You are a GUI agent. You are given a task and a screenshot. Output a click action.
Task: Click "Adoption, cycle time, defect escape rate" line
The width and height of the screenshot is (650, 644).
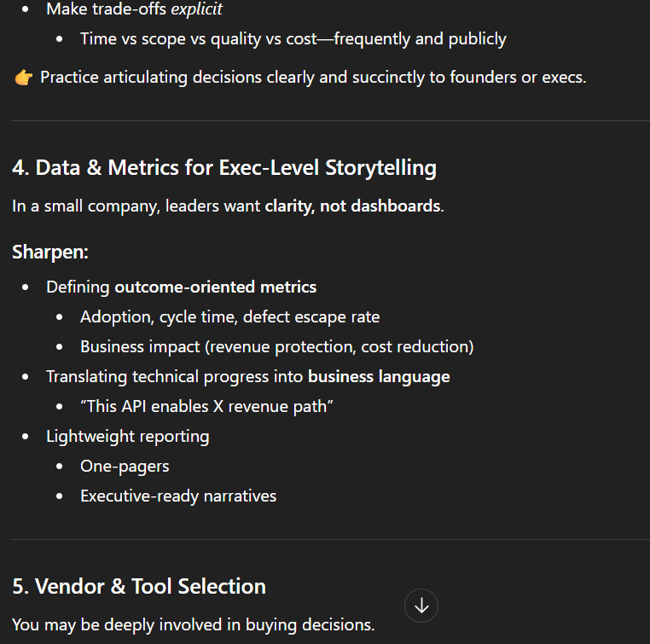coord(229,316)
